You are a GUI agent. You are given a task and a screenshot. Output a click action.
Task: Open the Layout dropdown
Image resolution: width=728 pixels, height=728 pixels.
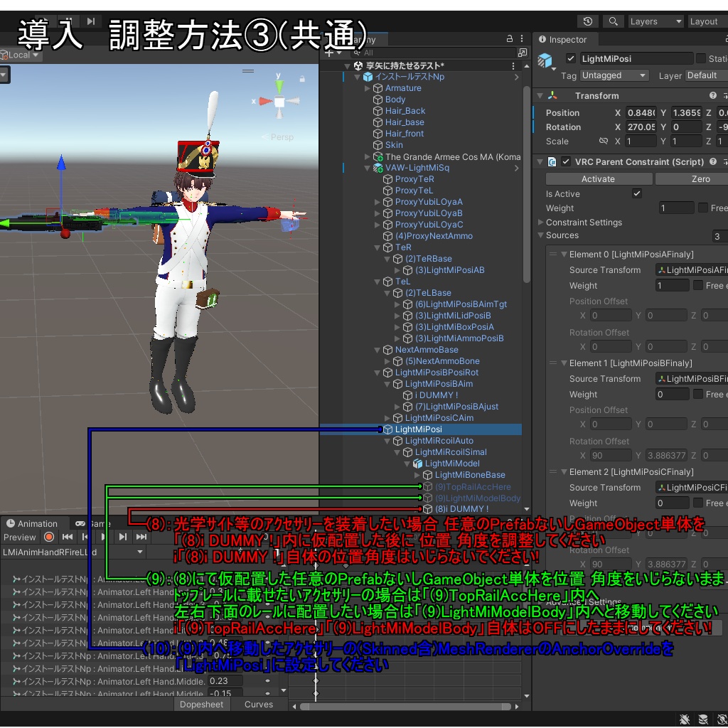click(707, 21)
